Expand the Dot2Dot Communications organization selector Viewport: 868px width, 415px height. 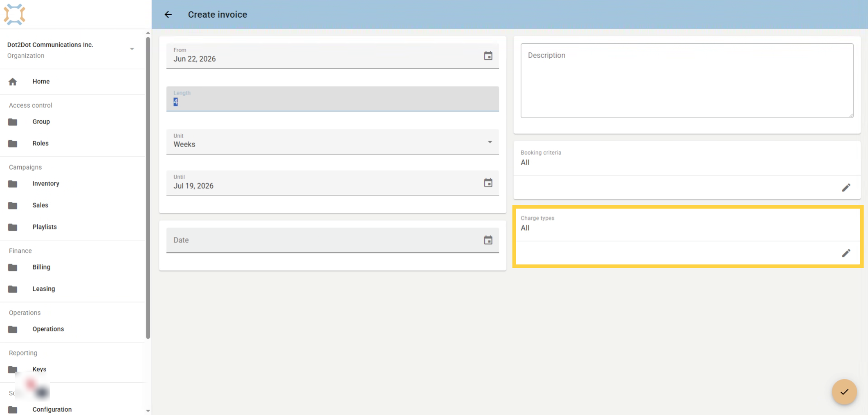[72, 50]
